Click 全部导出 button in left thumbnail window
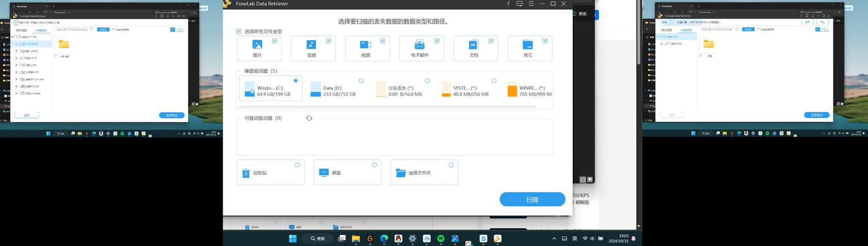This screenshot has width=868, height=246. click(x=172, y=115)
